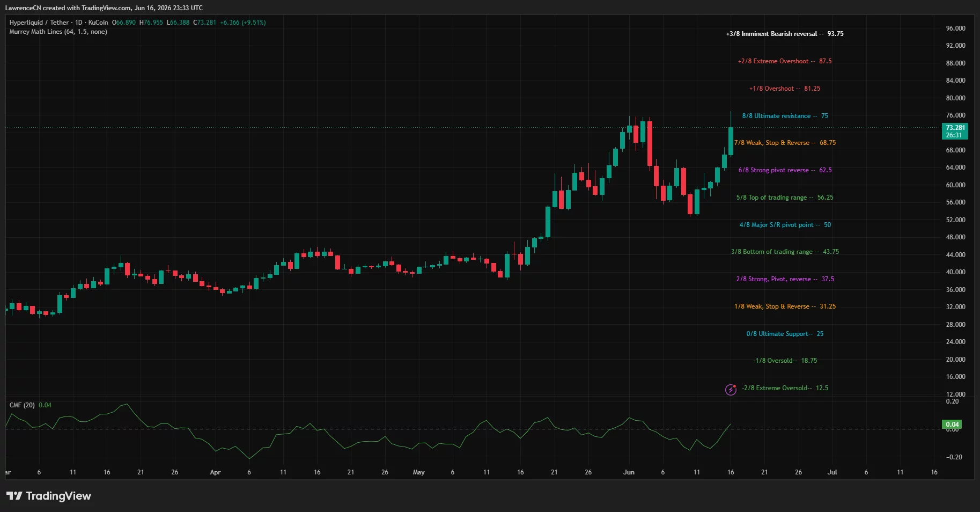This screenshot has height=512, width=980.
Task: Select the 6/8 Strong pivot reverse label
Action: click(x=785, y=170)
